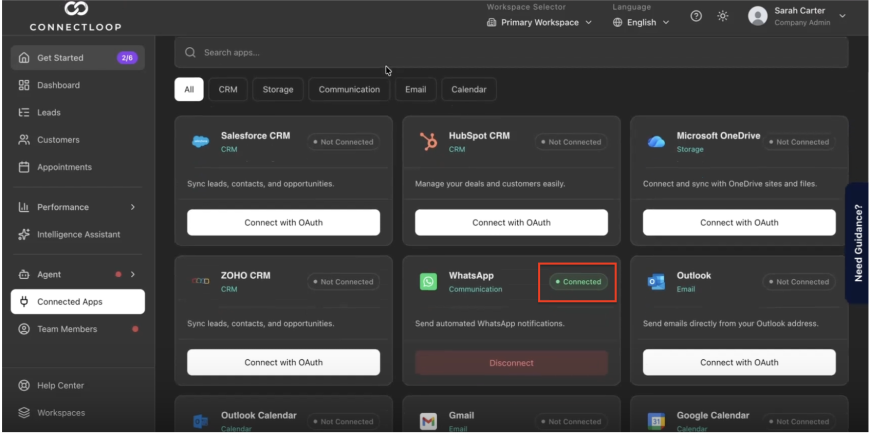Click the search magnifier icon
Screen dimensions: 869x433
(190, 53)
